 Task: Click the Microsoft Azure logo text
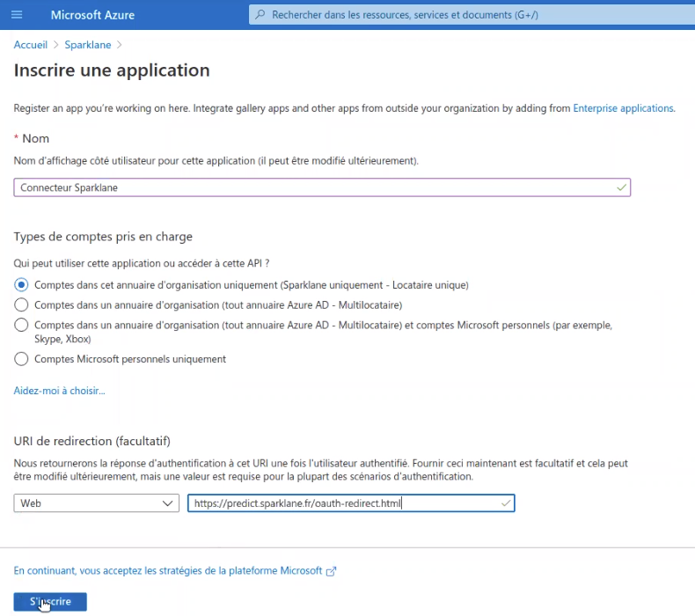click(x=92, y=15)
